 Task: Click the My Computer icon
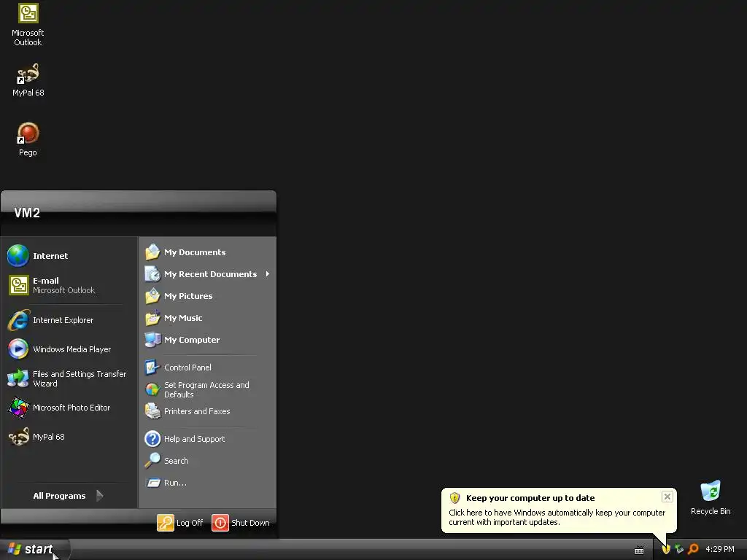tap(152, 340)
